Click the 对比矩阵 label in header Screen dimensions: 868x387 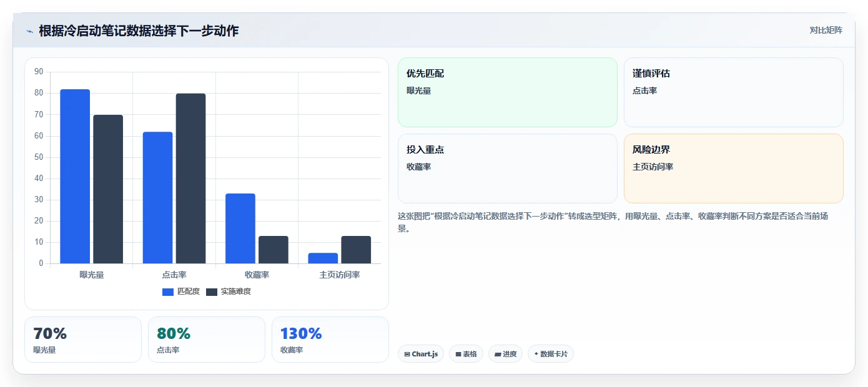coord(826,30)
